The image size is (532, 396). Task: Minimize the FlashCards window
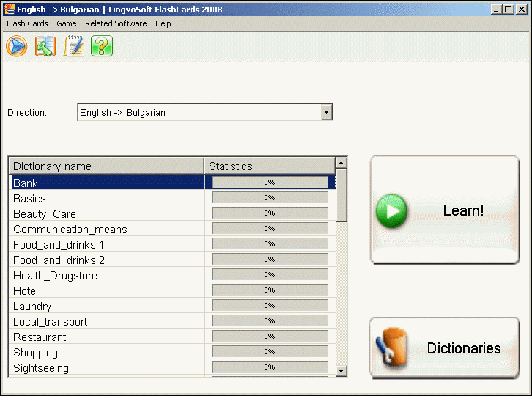tap(496, 10)
